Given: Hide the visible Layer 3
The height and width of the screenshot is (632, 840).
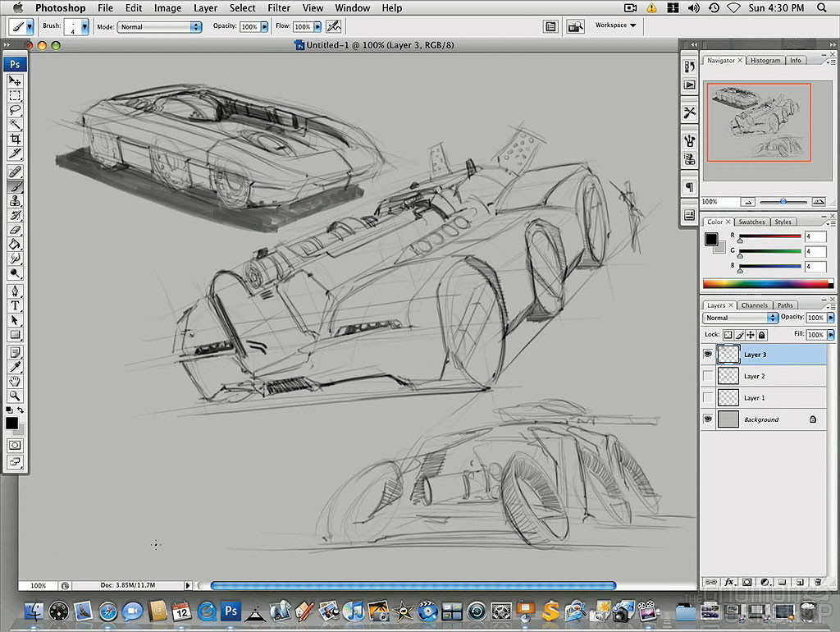Looking at the screenshot, I should click(x=707, y=355).
